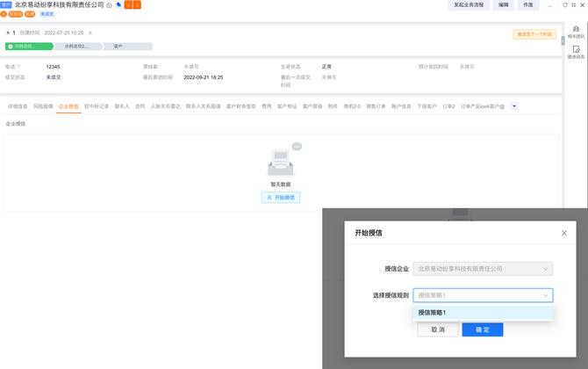Expand the stage row triangle next to 1
The width and height of the screenshot is (588, 369).
(x=8, y=33)
